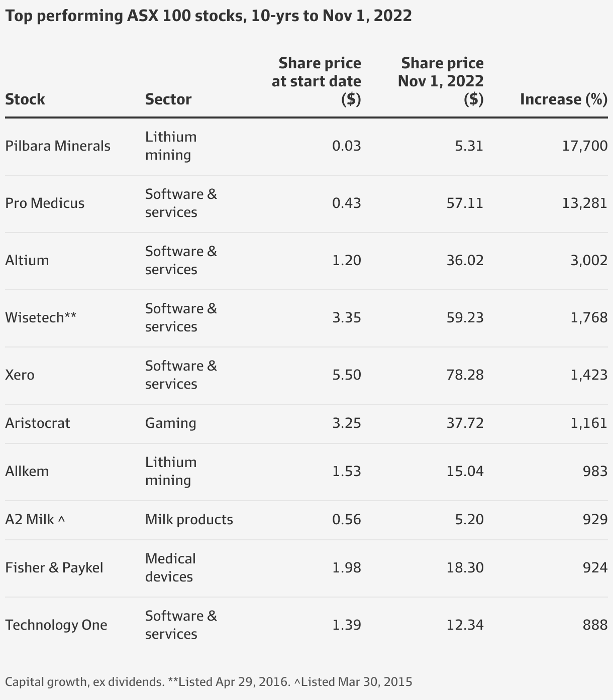Click the Increase (%) column header
Screen dimensions: 613x700
(x=564, y=99)
